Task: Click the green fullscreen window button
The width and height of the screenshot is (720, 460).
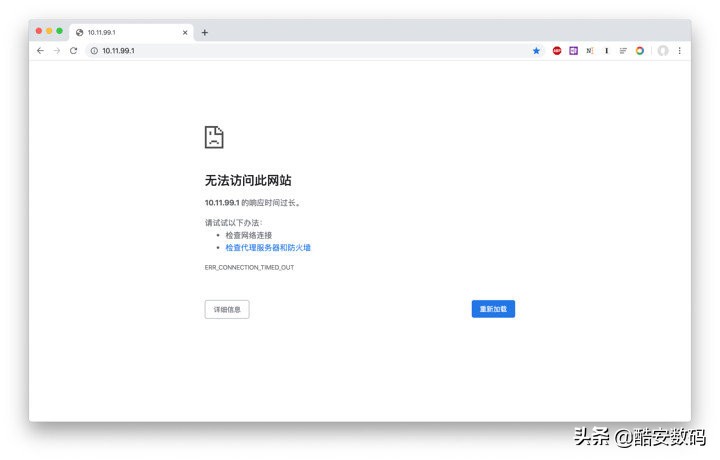Action: coord(59,31)
